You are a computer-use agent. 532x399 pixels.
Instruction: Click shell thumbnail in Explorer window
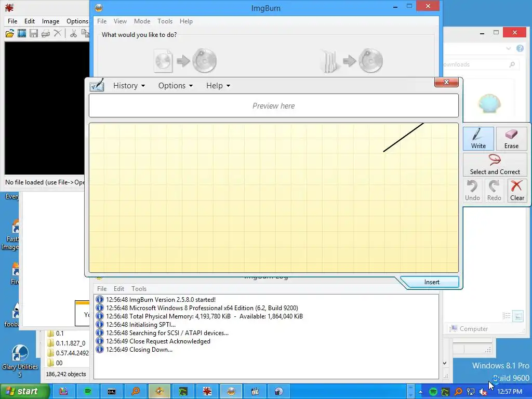coord(489,103)
